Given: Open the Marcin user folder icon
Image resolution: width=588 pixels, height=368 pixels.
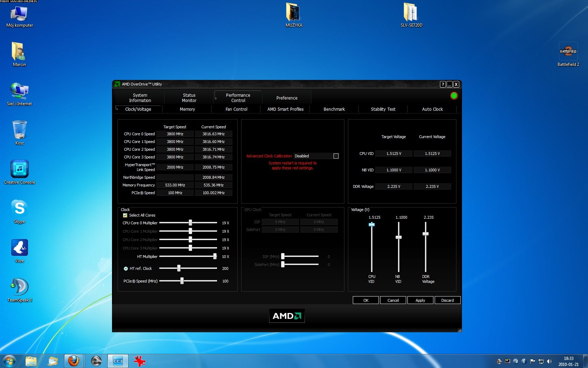Looking at the screenshot, I should click(19, 54).
